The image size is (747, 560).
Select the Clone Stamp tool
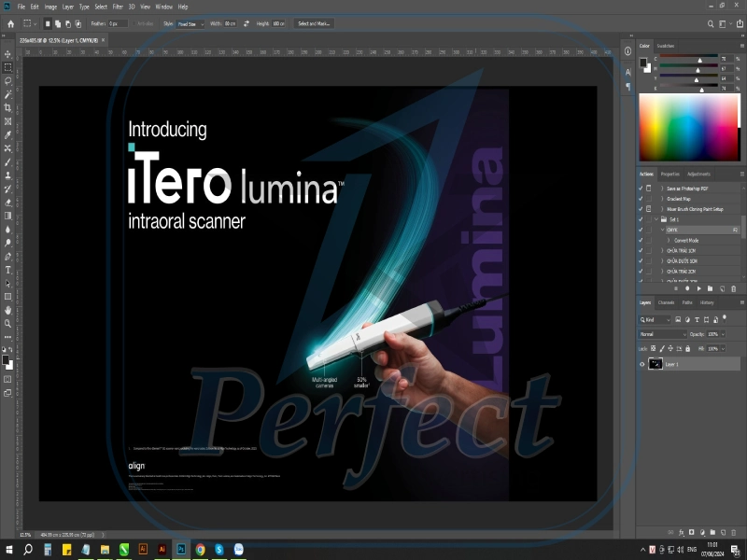[8, 175]
